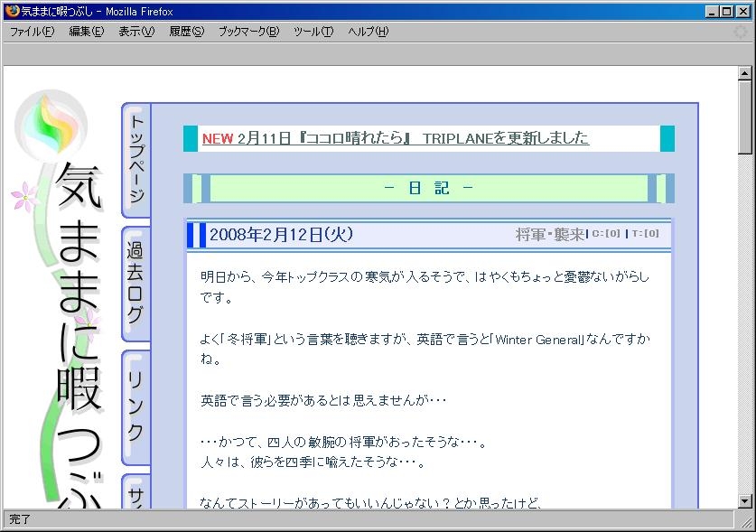Open the 表示(V) menu
Viewport: 756px width, 532px height.
coord(136,32)
